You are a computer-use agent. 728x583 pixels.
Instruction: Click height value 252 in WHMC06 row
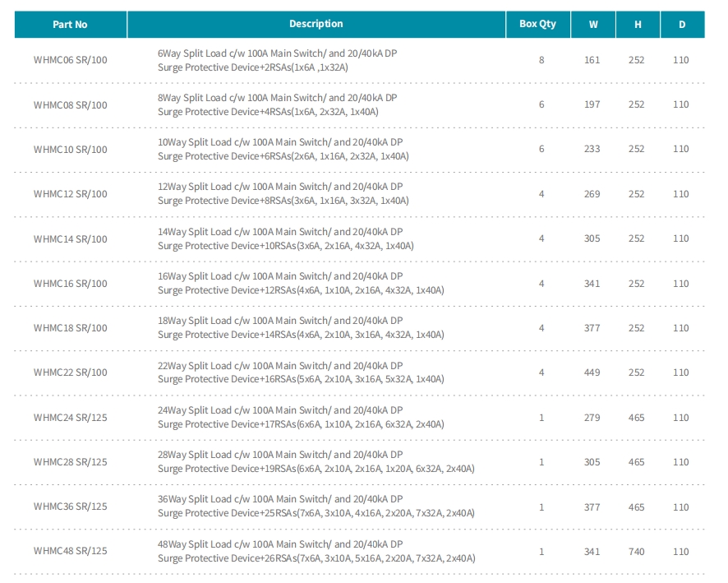click(x=637, y=60)
